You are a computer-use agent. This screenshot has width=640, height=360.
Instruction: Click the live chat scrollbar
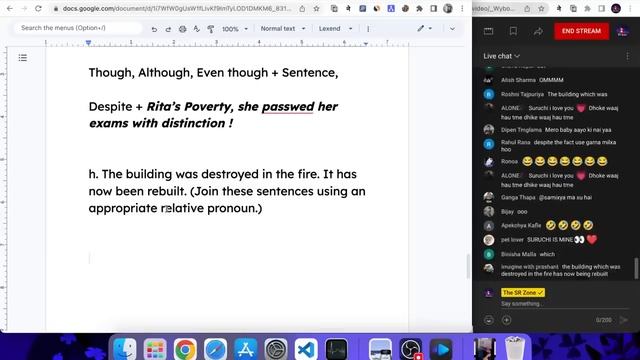click(636, 269)
